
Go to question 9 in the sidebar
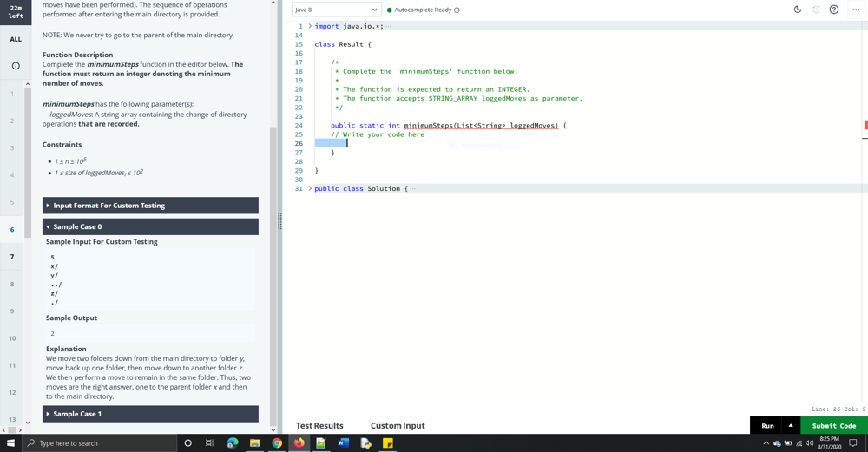11,311
